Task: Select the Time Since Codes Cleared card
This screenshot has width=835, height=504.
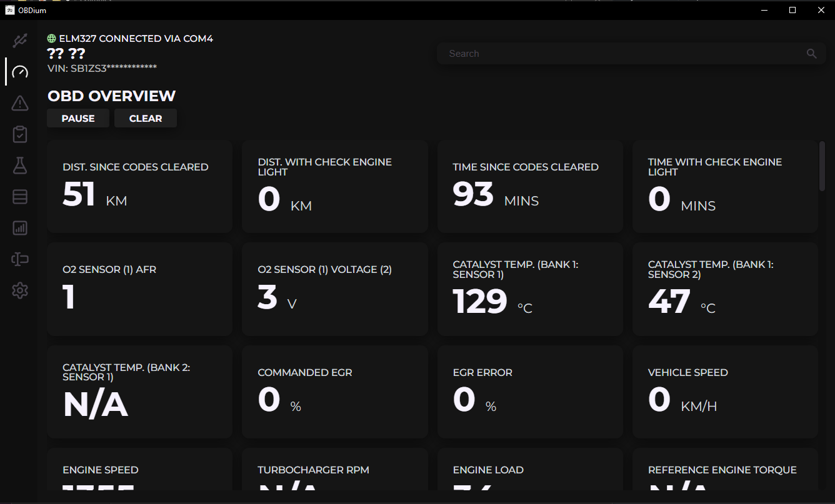Action: point(530,187)
